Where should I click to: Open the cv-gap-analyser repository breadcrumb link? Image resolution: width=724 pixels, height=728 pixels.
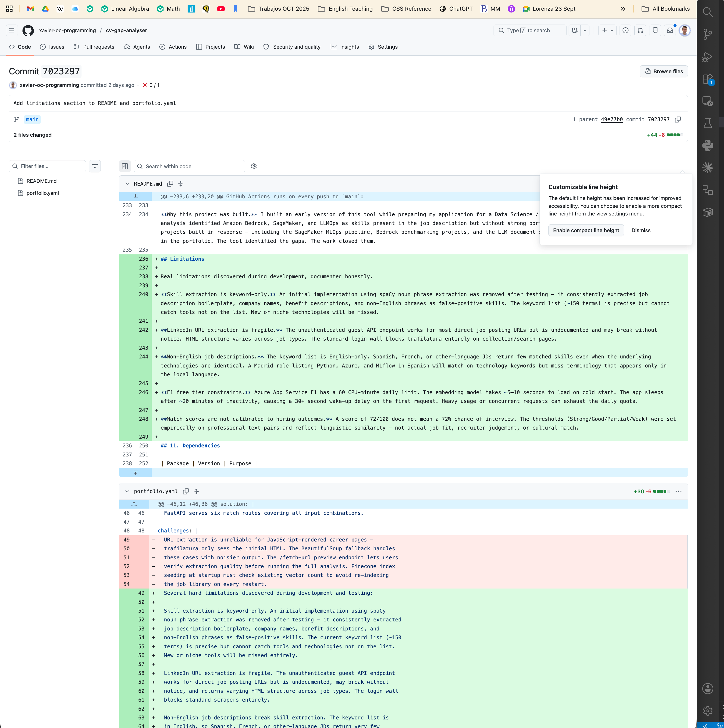click(x=126, y=31)
